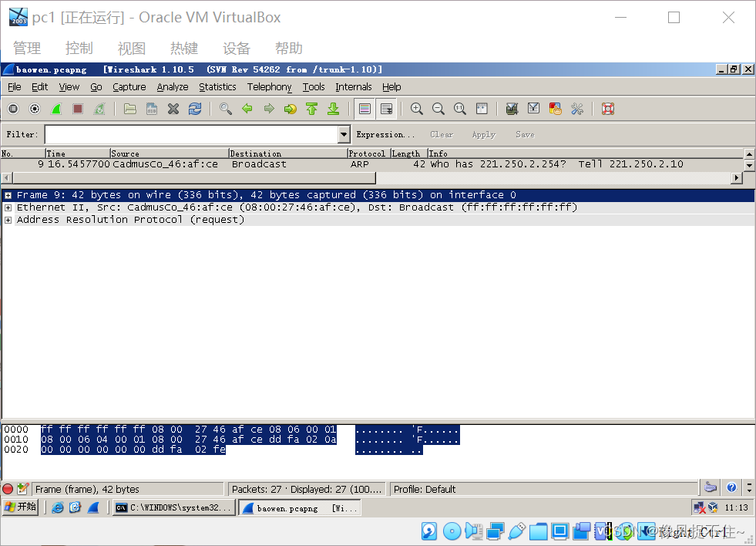Image resolution: width=756 pixels, height=546 pixels.
Task: Click VirtualBox USB status icon
Action: [x=516, y=531]
